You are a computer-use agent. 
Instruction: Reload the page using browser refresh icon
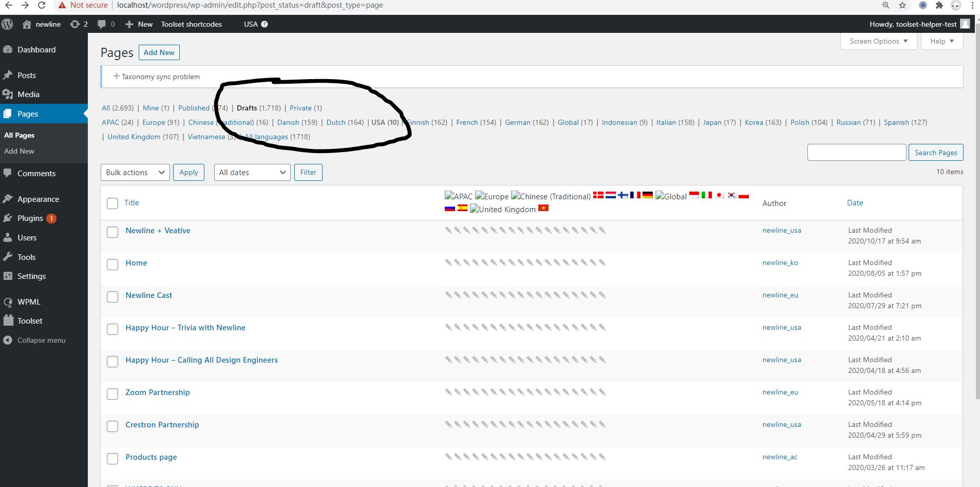(x=42, y=5)
